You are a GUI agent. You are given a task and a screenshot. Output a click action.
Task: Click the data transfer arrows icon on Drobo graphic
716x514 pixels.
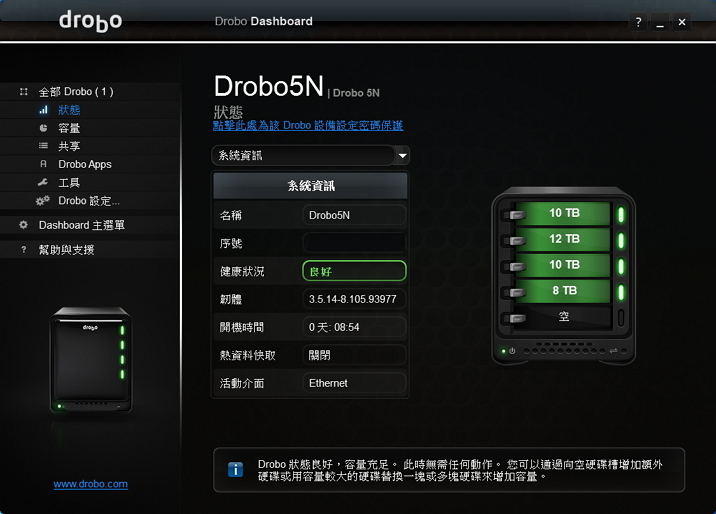[613, 351]
